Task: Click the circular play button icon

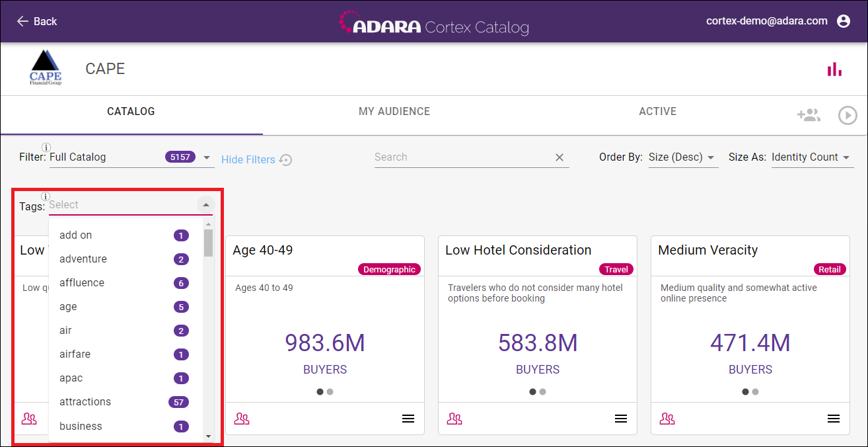Action: [x=848, y=115]
